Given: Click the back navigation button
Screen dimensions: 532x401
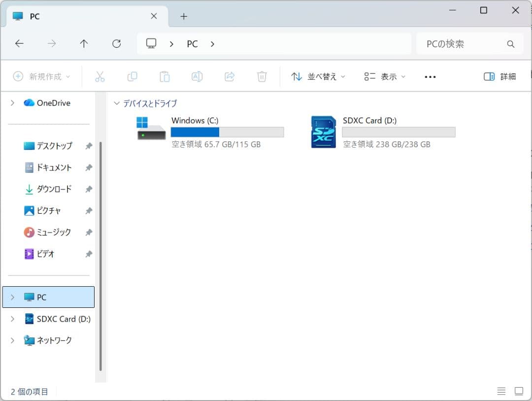Looking at the screenshot, I should (19, 43).
